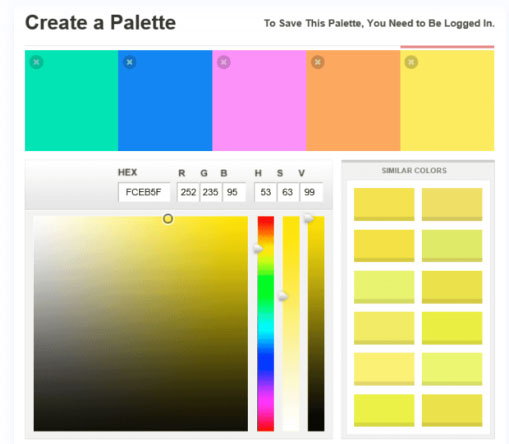Click the HEX input field FCEB5F
This screenshot has width=509, height=444.
click(144, 192)
